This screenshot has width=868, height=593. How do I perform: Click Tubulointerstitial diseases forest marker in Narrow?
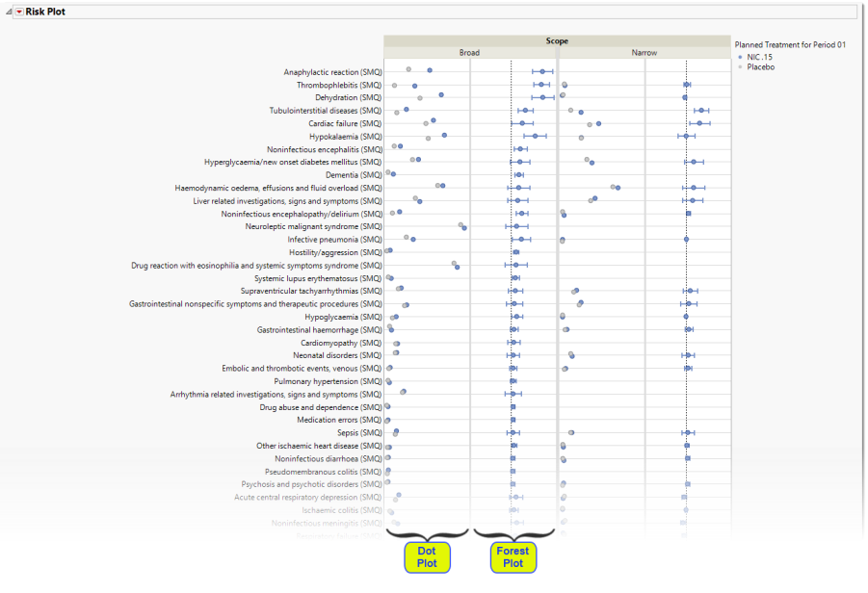pos(701,111)
